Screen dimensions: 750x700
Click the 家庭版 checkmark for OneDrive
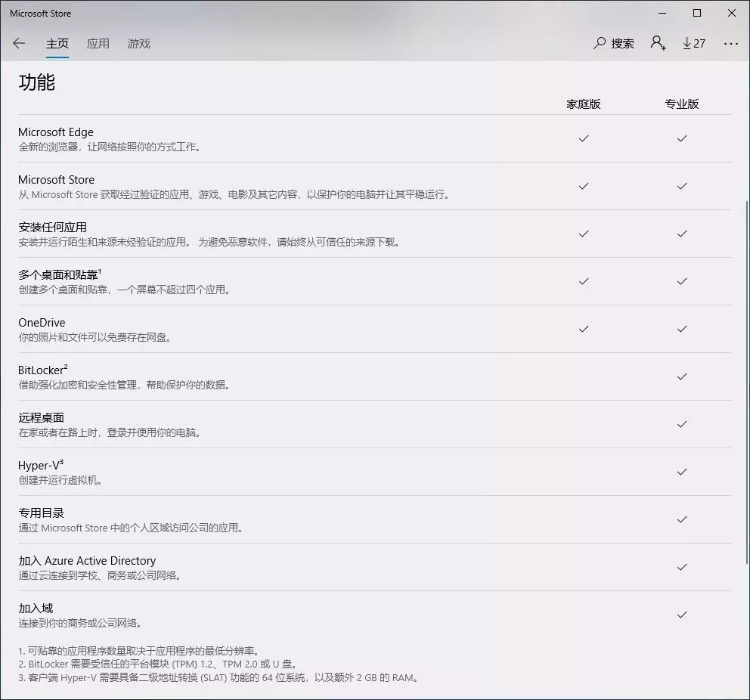[x=584, y=329]
